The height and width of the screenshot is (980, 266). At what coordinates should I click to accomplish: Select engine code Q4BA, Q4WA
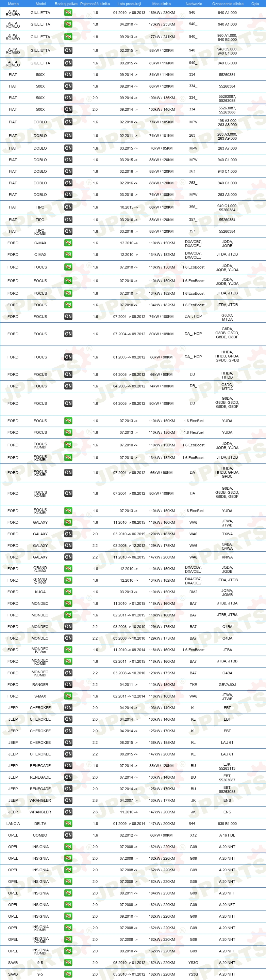coord(227,546)
